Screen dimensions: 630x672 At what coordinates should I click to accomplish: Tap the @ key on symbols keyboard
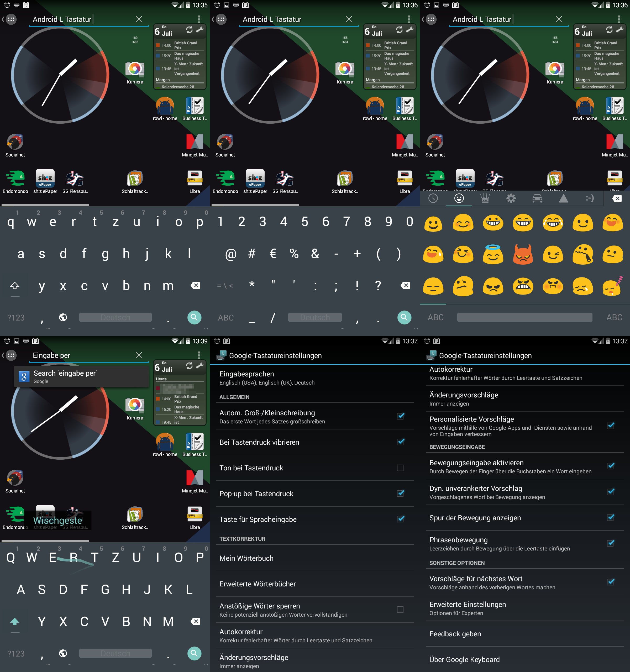[x=231, y=254]
